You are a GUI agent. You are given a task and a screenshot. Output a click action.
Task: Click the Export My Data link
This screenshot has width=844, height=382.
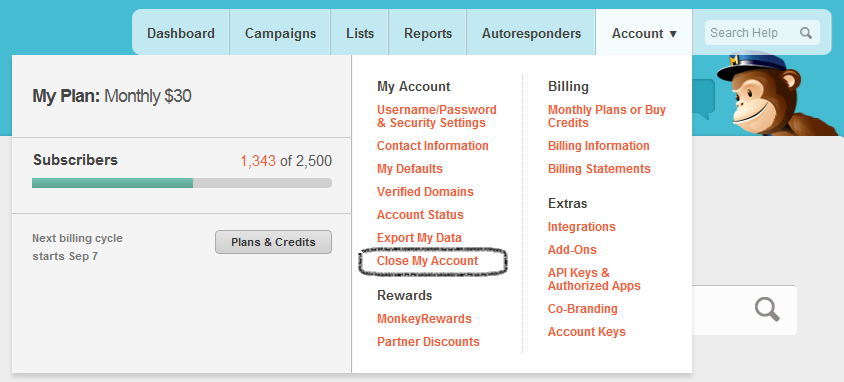[x=419, y=238]
